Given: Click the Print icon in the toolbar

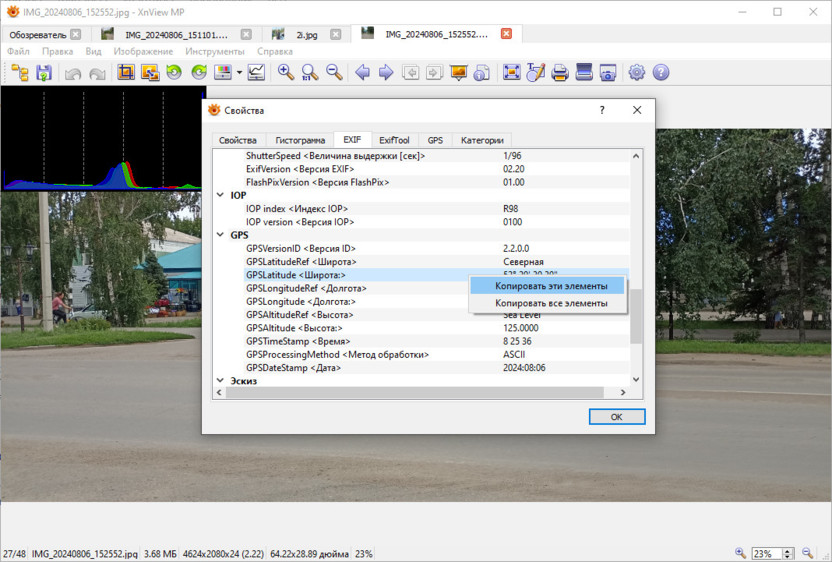Looking at the screenshot, I should point(560,72).
